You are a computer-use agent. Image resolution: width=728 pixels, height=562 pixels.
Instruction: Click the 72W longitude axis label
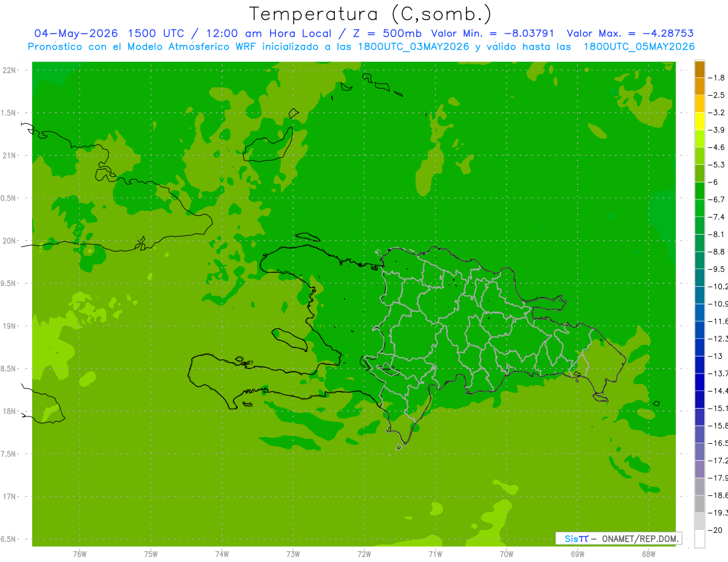364,554
